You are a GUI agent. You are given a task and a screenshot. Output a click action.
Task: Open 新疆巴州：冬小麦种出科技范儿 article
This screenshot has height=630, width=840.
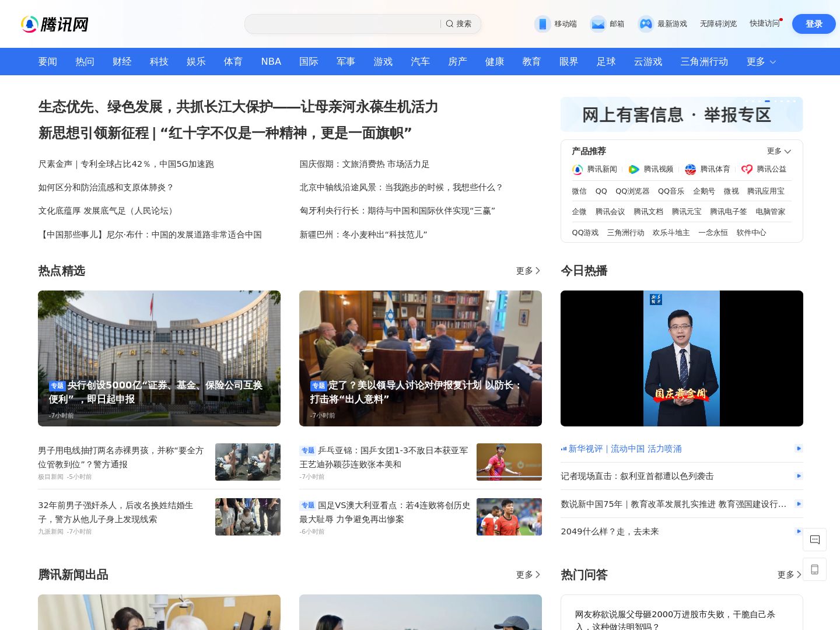pos(363,235)
